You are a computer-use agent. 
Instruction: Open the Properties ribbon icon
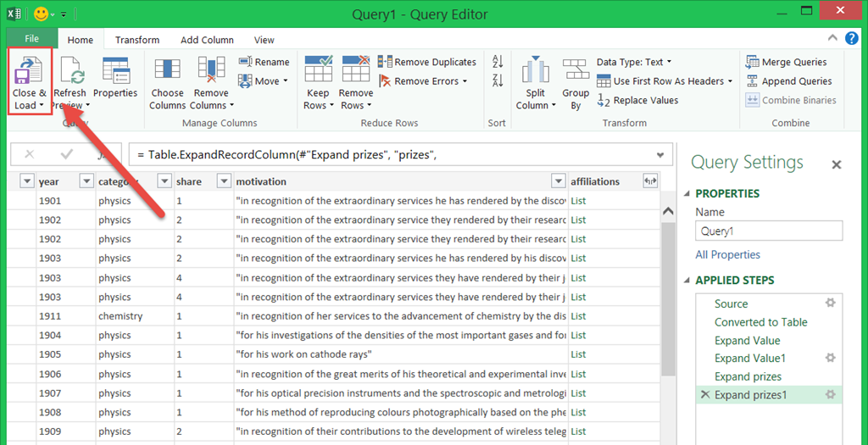click(115, 72)
